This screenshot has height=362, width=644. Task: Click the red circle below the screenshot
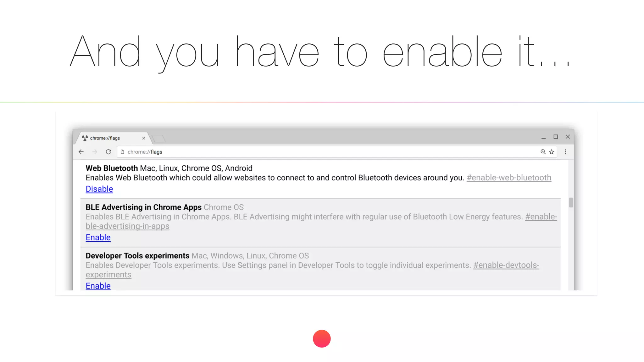322,338
